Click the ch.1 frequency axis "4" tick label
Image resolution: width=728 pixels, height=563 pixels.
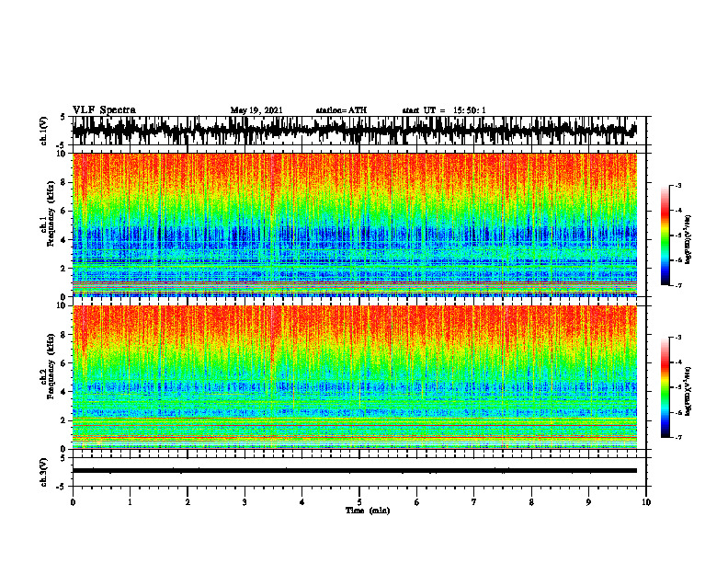64,240
